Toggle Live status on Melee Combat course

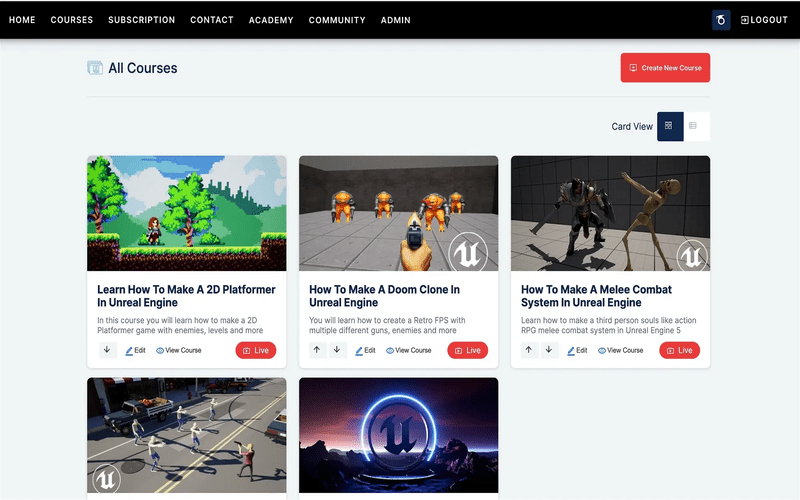(x=679, y=350)
